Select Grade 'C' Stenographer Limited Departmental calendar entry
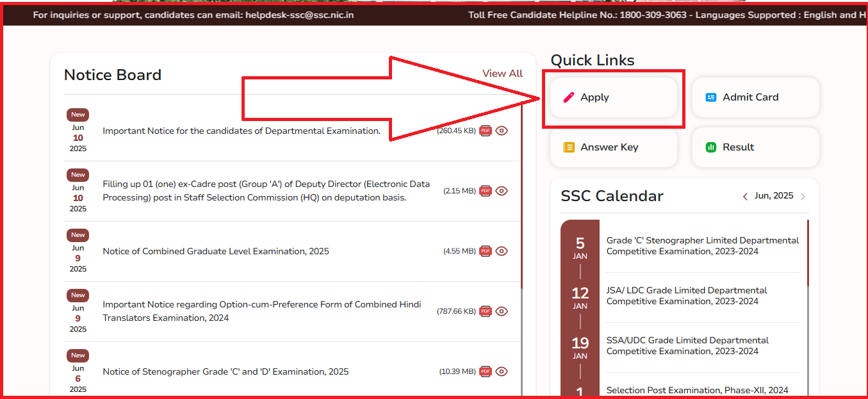Image resolution: width=868 pixels, height=399 pixels. tap(703, 246)
